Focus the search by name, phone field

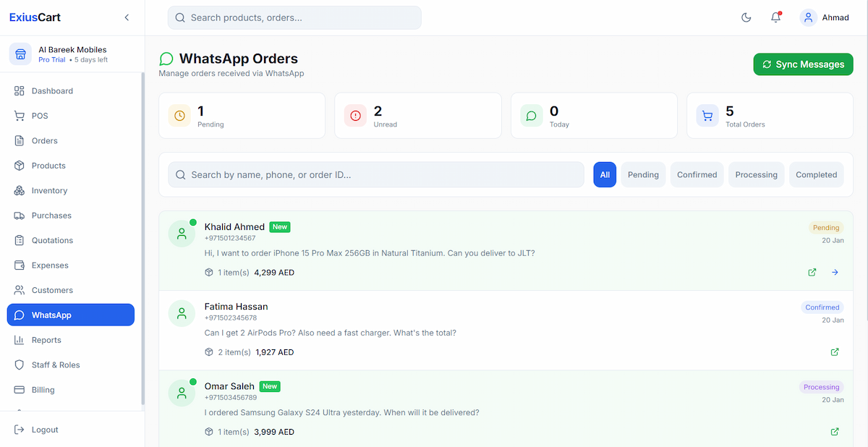click(x=376, y=175)
